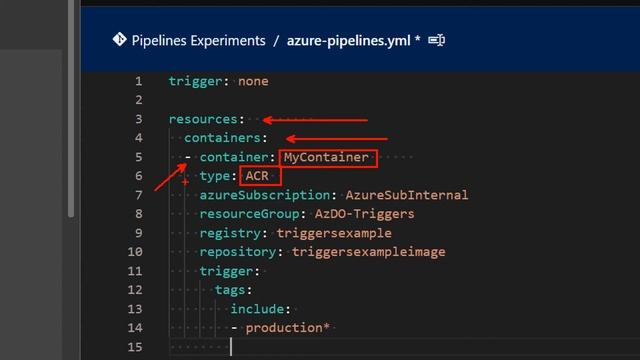Viewport: 640px width, 360px height.
Task: Click the 'trigger:' key on line 11
Action: tap(229, 271)
